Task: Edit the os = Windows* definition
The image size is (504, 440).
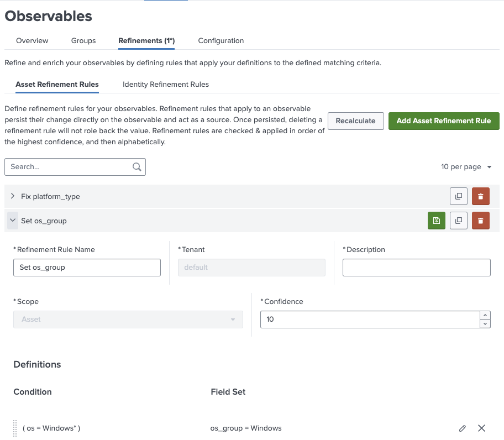Action: click(462, 428)
